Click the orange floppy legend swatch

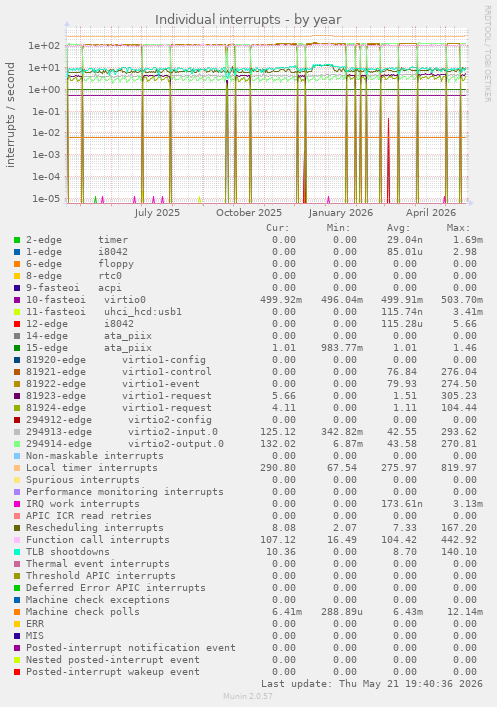pyautogui.click(x=17, y=264)
